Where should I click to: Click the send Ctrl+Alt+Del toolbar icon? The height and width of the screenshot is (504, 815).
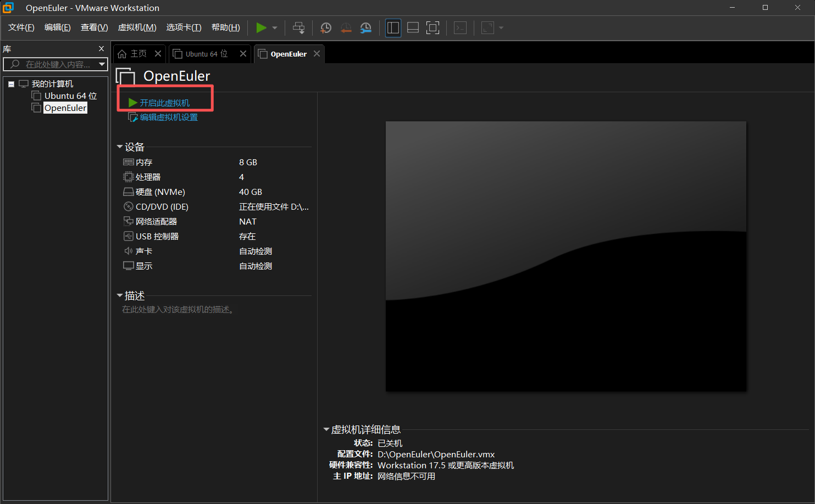coord(299,27)
